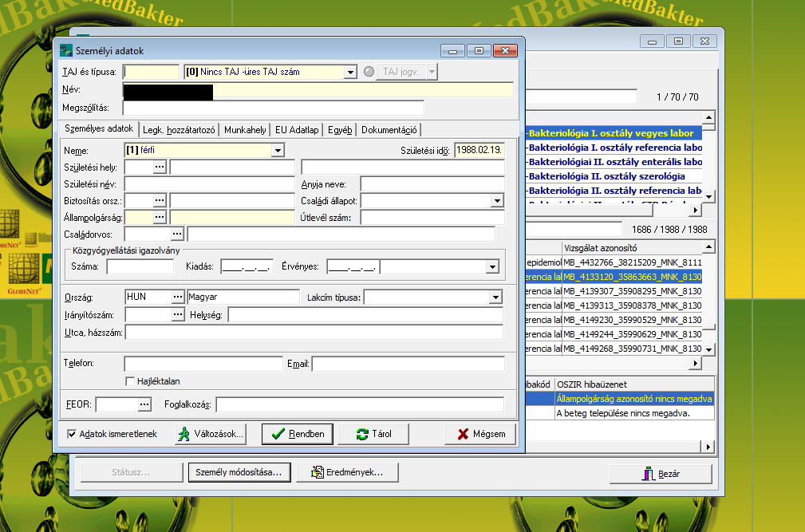Screen dimensions: 805x532
Task: Select row MB_4139307_35908295_MNK_8130
Action: click(x=614, y=291)
